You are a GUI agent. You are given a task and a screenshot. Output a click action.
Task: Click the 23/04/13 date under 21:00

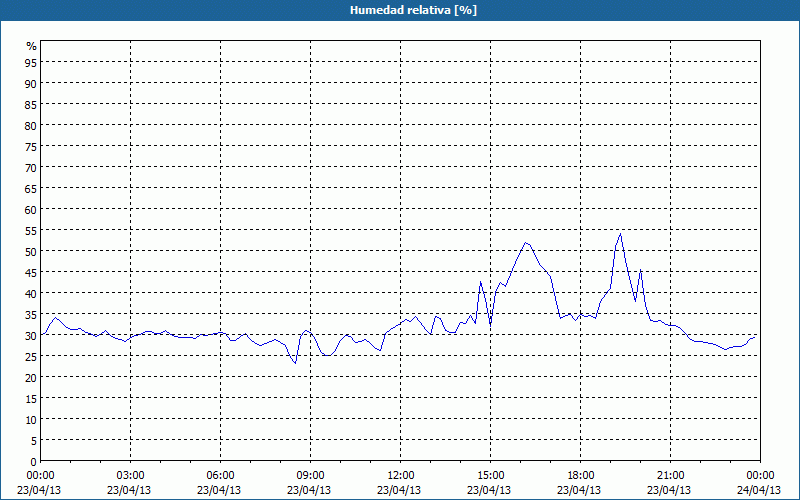669,490
